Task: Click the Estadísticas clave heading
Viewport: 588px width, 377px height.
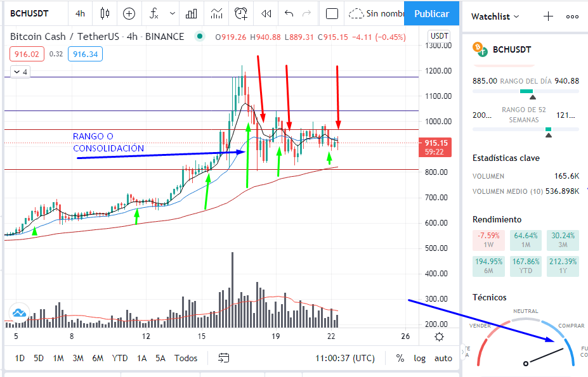Action: 506,158
